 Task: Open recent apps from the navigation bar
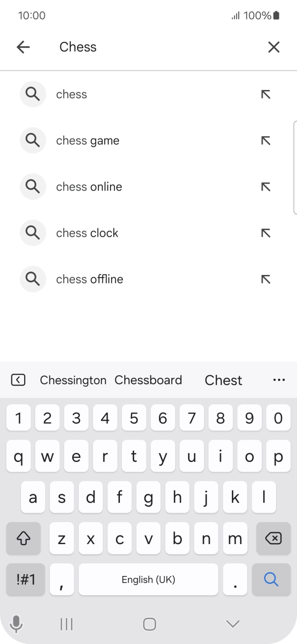tap(66, 624)
